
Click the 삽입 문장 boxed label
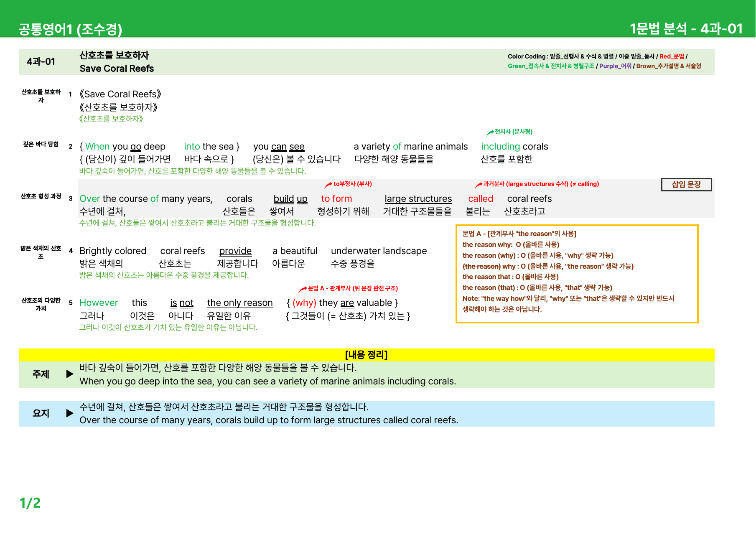[686, 185]
